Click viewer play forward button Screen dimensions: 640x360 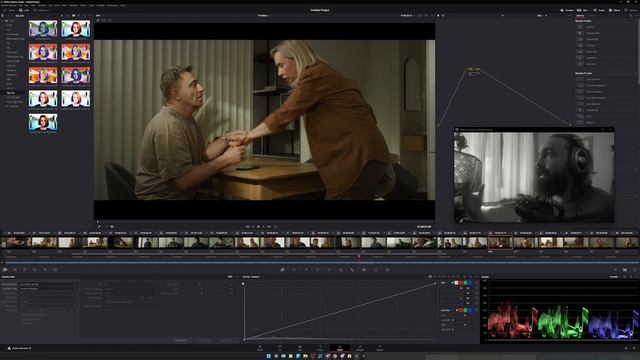(x=263, y=226)
